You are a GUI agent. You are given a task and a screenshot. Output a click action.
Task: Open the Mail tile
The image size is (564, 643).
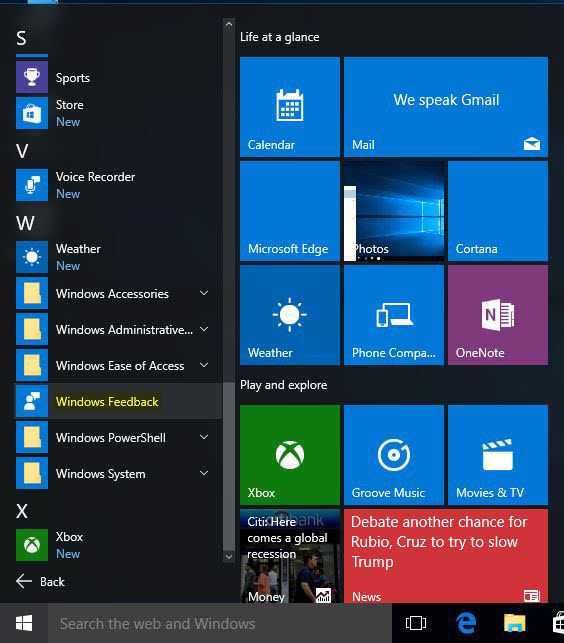(x=446, y=107)
